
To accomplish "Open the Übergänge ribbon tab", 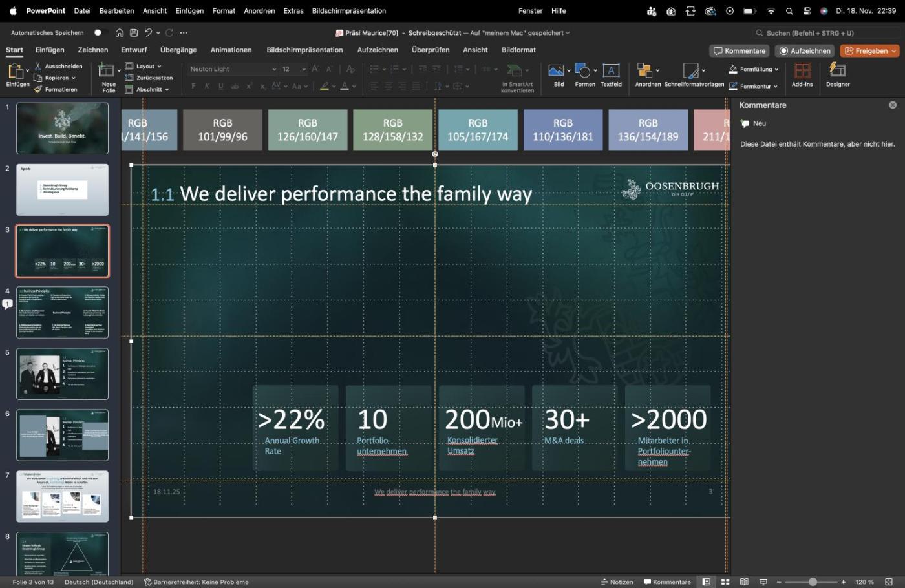I will [178, 50].
